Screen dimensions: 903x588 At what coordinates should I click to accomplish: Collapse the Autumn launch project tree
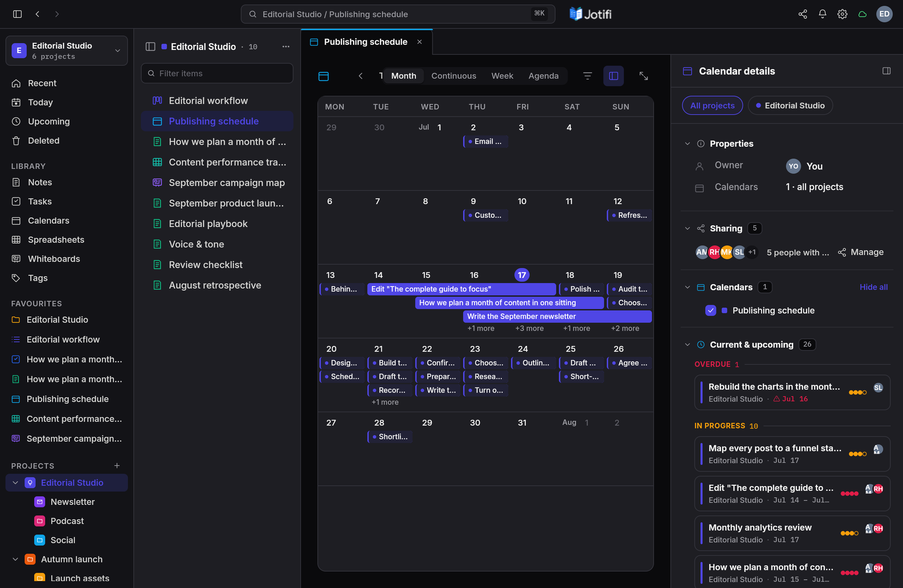15,559
